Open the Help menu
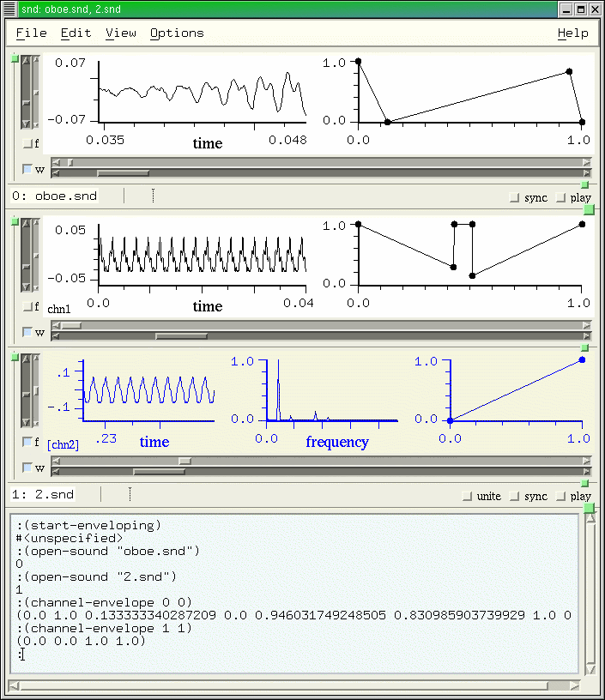The height and width of the screenshot is (700, 605). click(572, 33)
